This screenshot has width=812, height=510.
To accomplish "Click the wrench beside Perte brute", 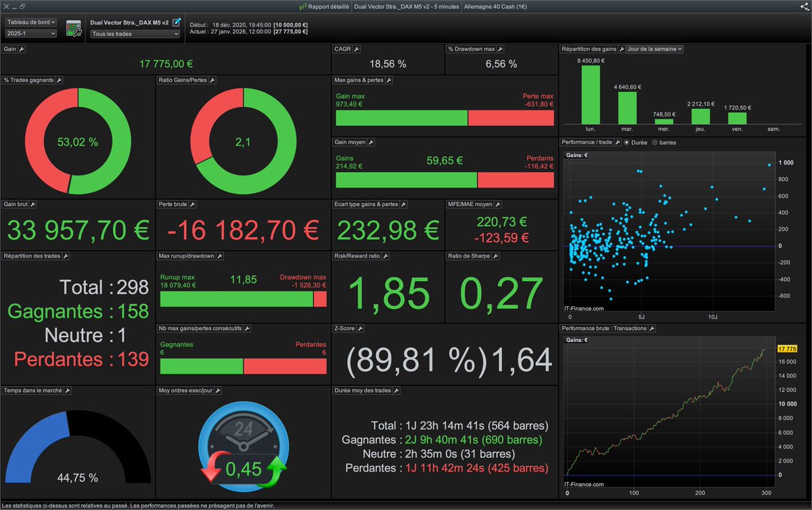I will 192,204.
